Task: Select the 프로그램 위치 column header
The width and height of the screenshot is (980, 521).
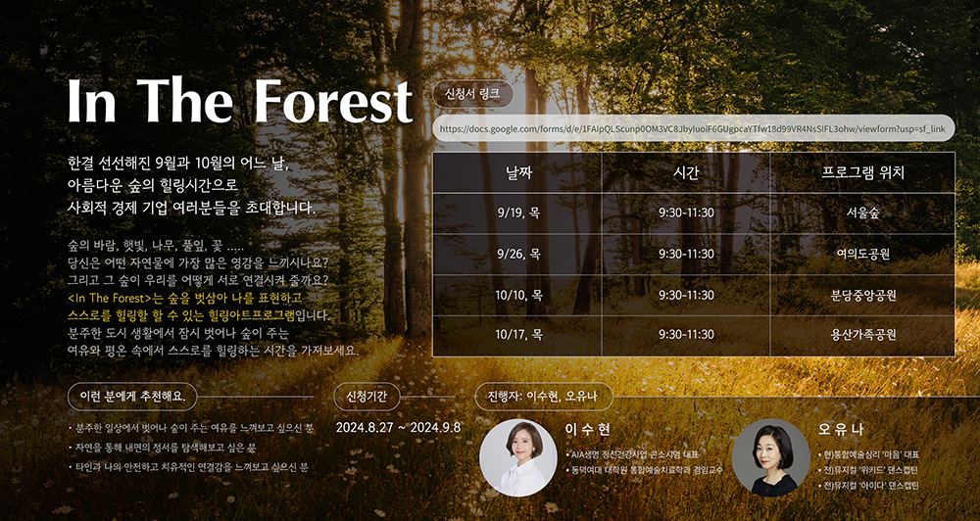Action: (862, 173)
